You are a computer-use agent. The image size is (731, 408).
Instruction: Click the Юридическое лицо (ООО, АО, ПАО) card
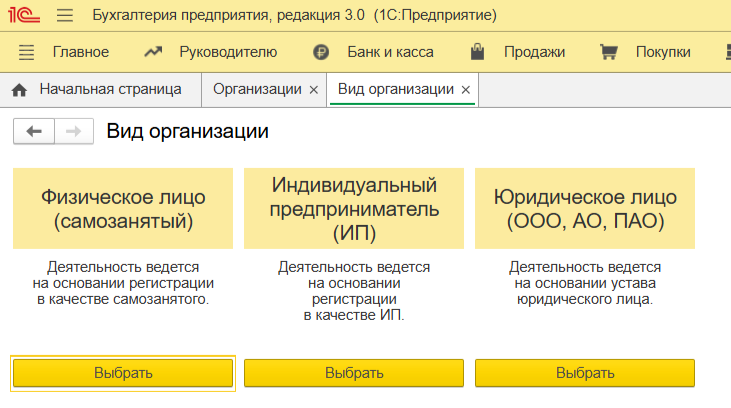coord(585,208)
